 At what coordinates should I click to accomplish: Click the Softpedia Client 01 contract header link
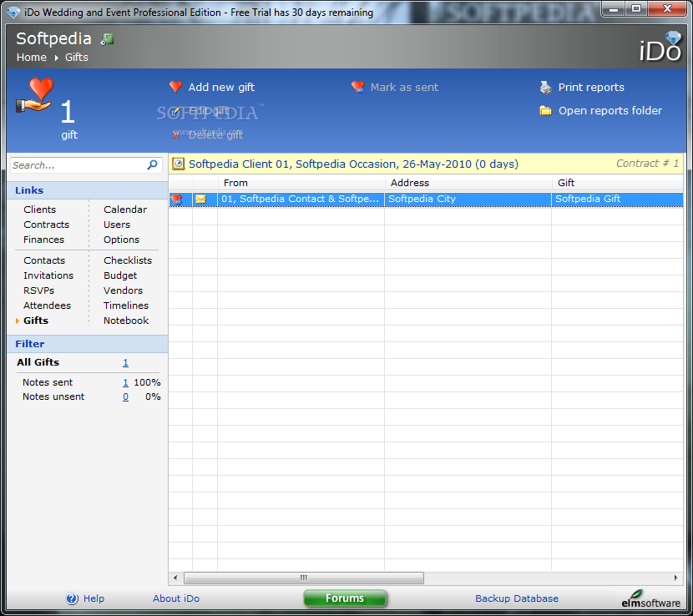(x=353, y=164)
